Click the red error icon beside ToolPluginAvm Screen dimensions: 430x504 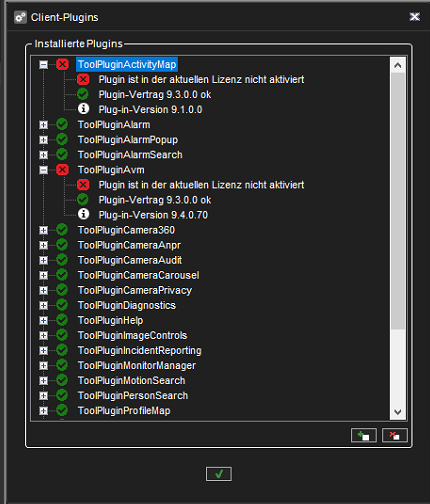62,170
